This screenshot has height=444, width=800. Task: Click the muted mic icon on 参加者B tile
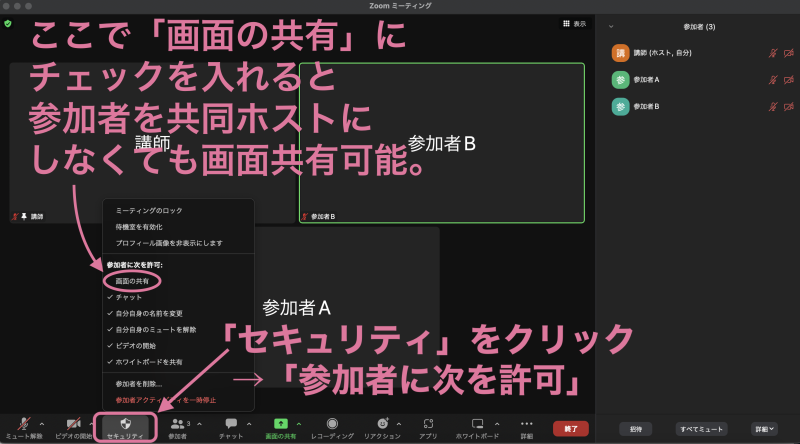[305, 216]
